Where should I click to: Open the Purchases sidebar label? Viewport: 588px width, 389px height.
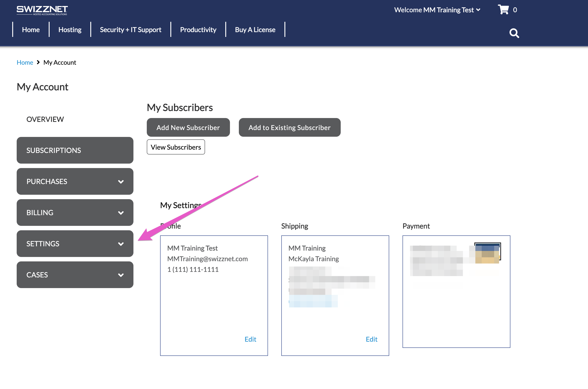(47, 182)
